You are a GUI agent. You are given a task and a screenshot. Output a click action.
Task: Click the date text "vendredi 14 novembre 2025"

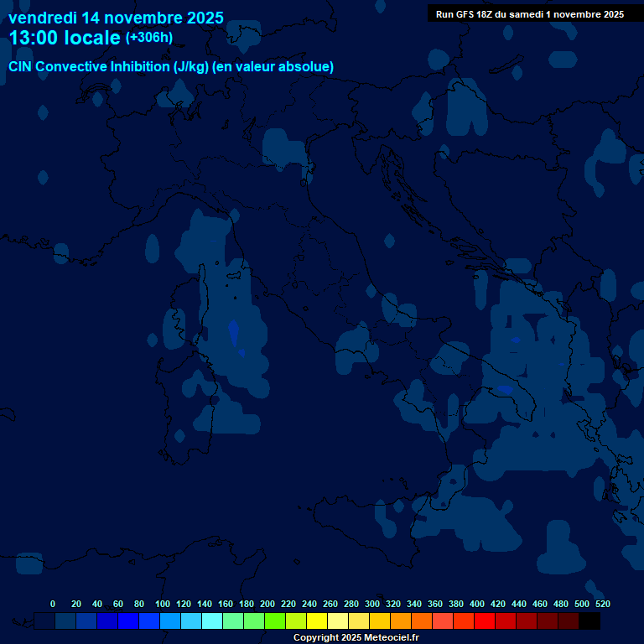tap(116, 18)
